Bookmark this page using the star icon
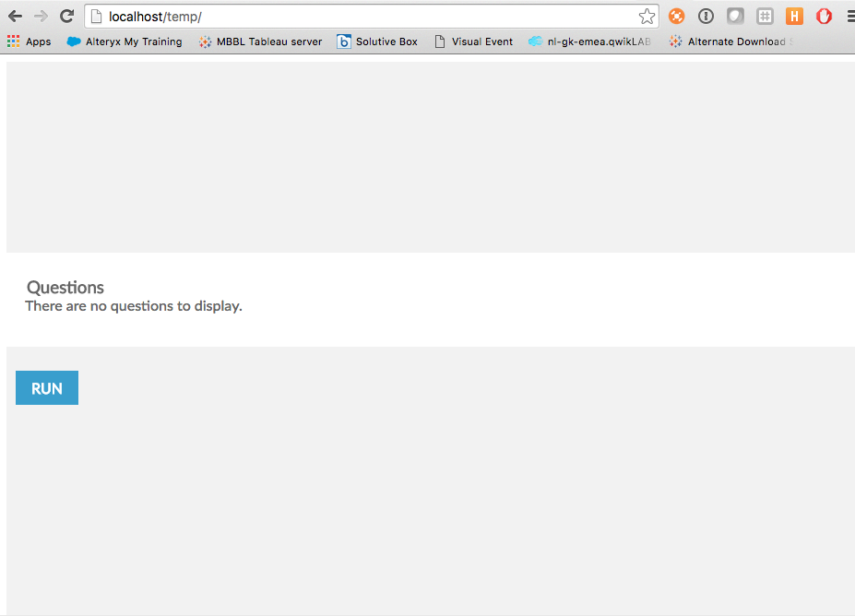855x616 pixels. pos(647,16)
